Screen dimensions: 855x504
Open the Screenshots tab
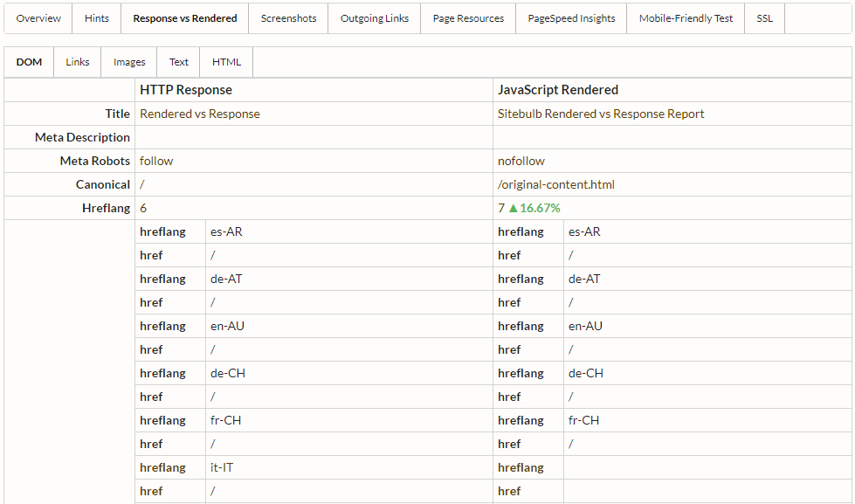[288, 18]
